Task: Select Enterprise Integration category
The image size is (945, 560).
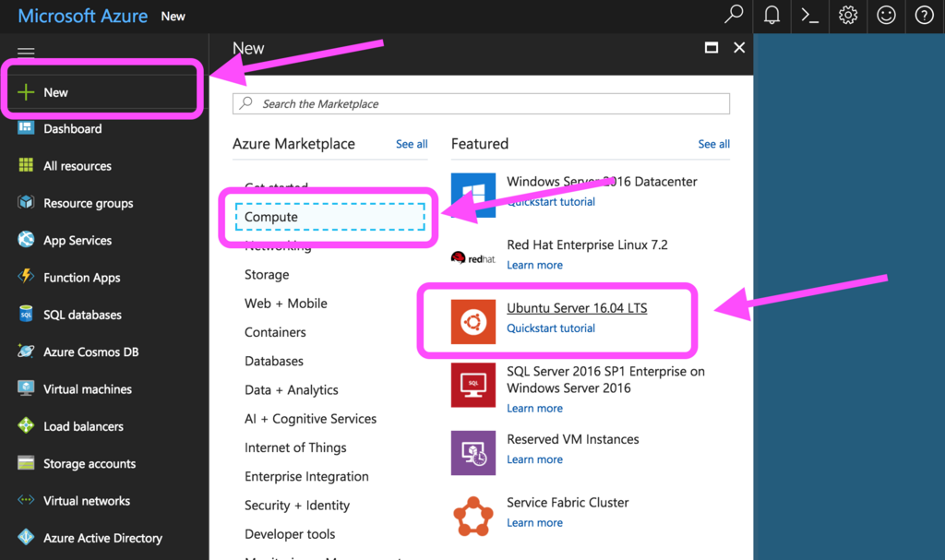Action: [x=306, y=477]
